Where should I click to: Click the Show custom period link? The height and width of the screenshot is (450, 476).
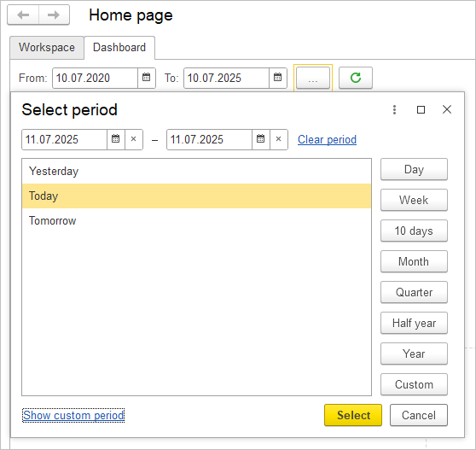click(x=73, y=415)
